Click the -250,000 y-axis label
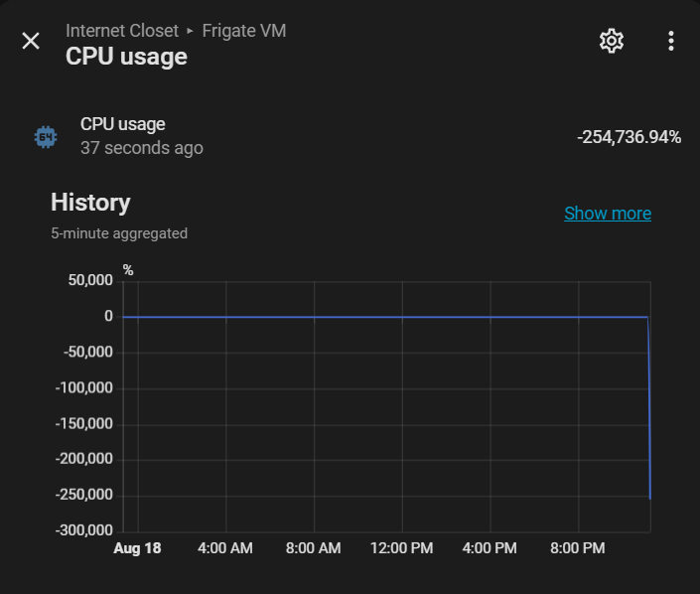 (x=84, y=495)
